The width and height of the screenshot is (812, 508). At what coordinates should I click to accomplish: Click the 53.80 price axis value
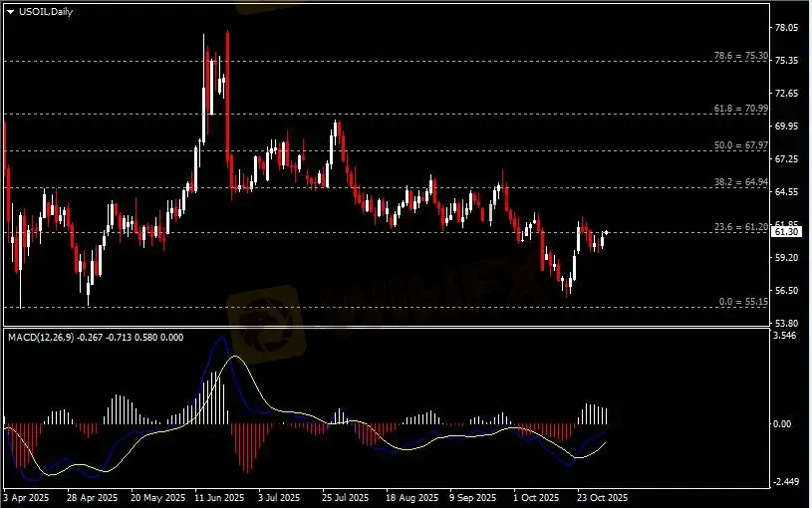click(x=787, y=323)
